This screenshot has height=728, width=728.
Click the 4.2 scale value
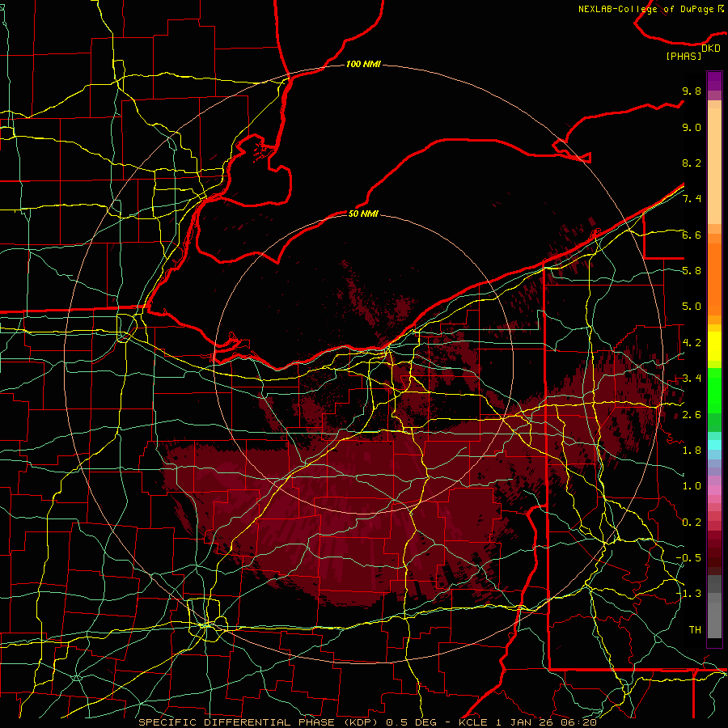(692, 343)
